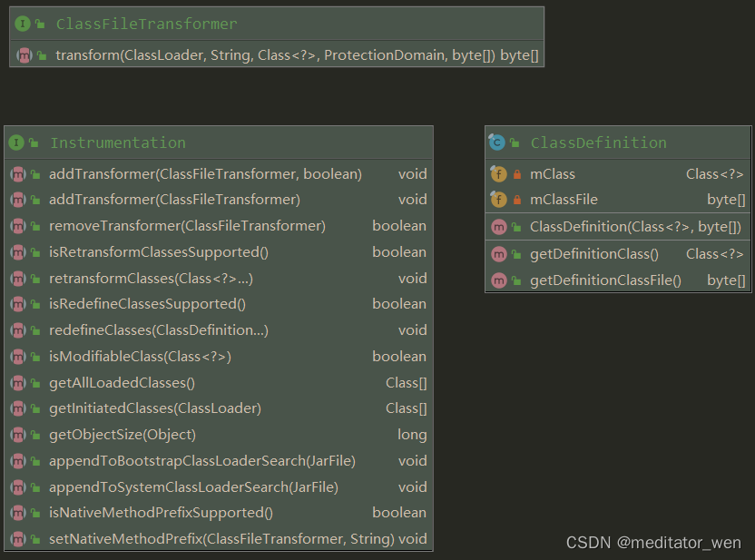
Task: Click the method icon of addTransformer(ClassFileTransformer, boolean)
Action: (x=18, y=174)
